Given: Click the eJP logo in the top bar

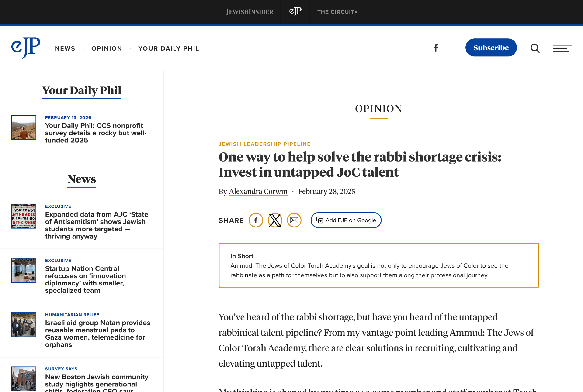Looking at the screenshot, I should point(295,11).
